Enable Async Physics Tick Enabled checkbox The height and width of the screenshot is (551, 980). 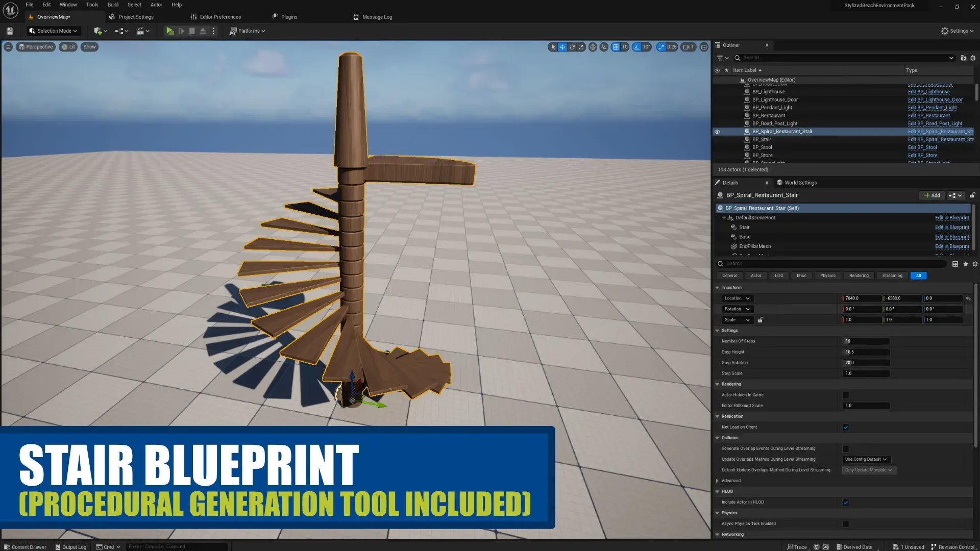coord(846,523)
